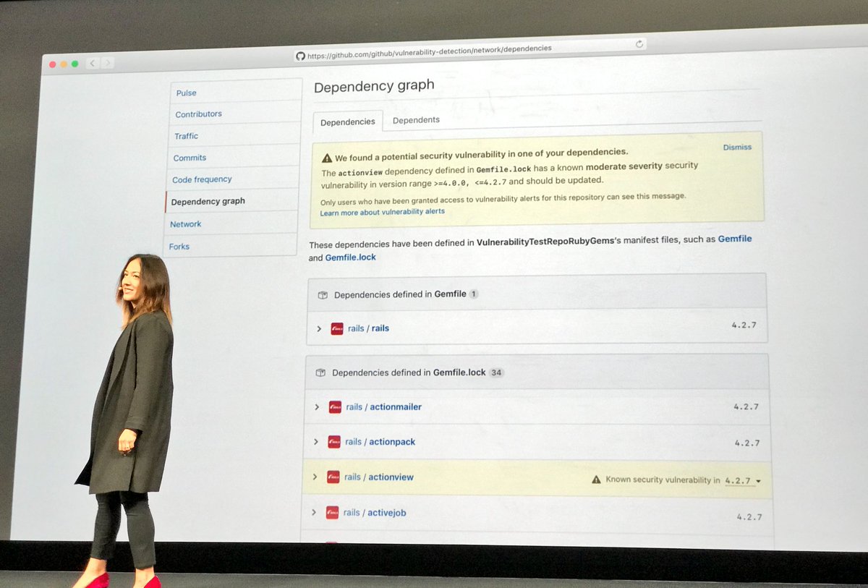This screenshot has height=588, width=868.
Task: Switch to the Dependents tab
Action: (x=416, y=120)
